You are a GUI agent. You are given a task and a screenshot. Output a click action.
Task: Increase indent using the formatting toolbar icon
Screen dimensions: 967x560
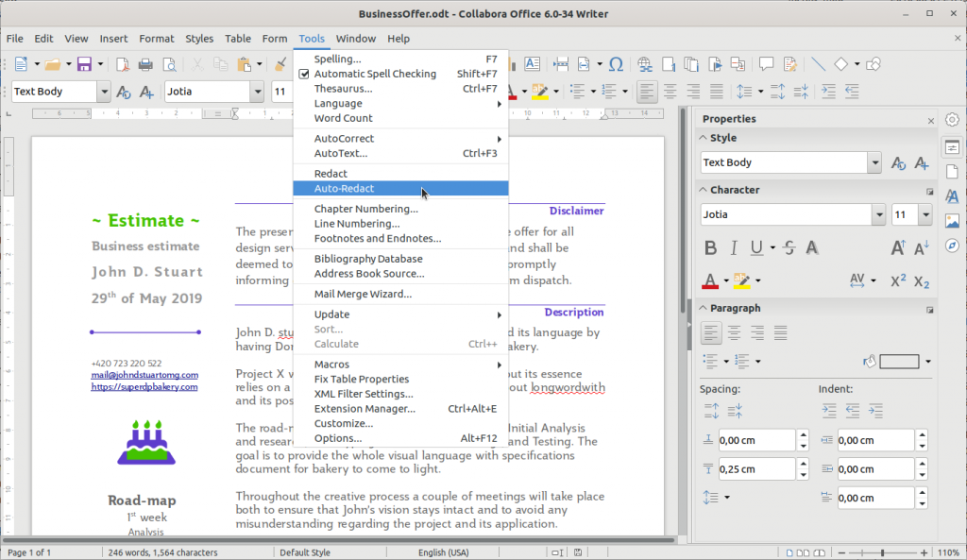click(828, 92)
